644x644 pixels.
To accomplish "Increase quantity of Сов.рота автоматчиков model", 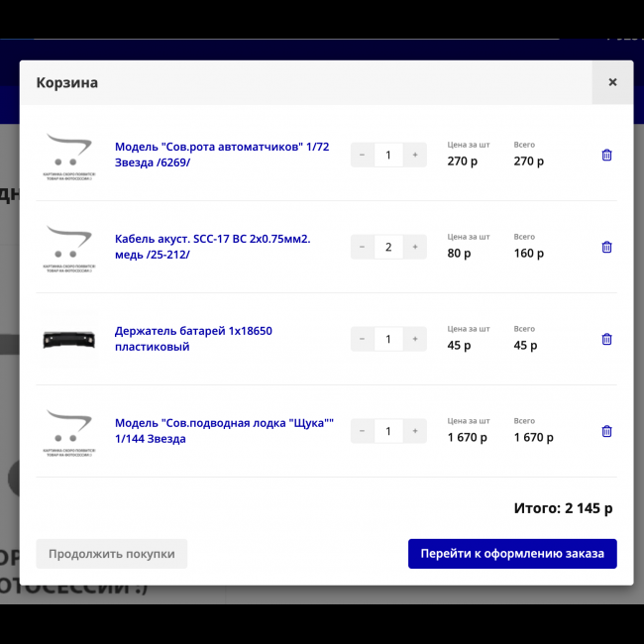I will tap(414, 155).
